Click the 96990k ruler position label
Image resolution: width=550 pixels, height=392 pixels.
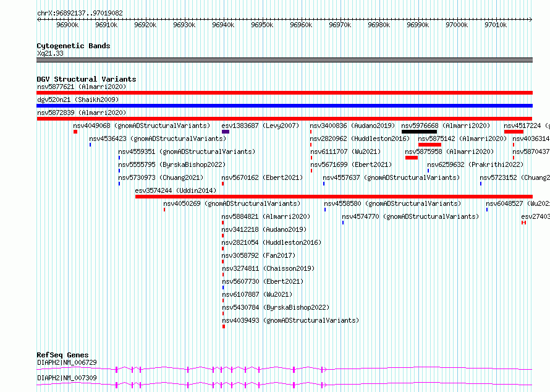[418, 25]
